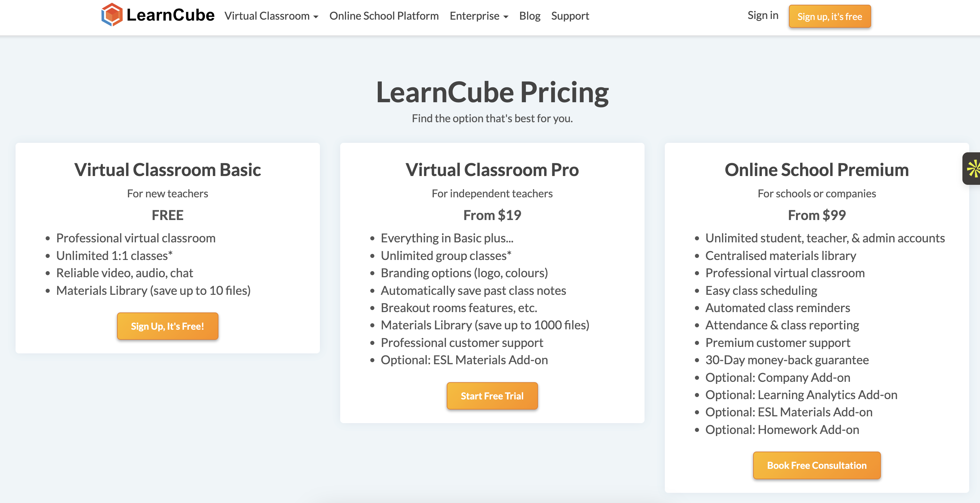Navigate to the Blog
The image size is (980, 503).
pyautogui.click(x=530, y=16)
